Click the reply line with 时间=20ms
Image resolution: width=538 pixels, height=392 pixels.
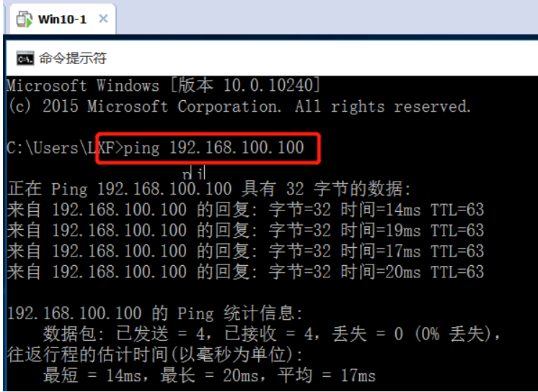coord(246,272)
